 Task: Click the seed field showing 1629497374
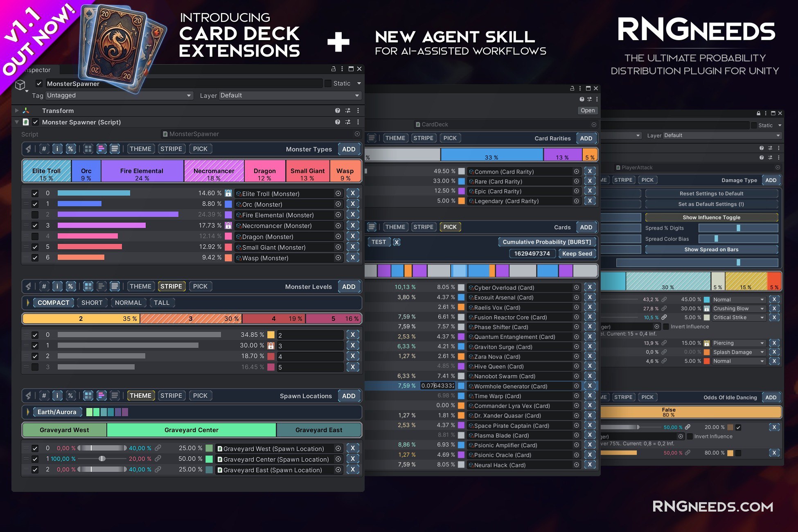click(532, 253)
